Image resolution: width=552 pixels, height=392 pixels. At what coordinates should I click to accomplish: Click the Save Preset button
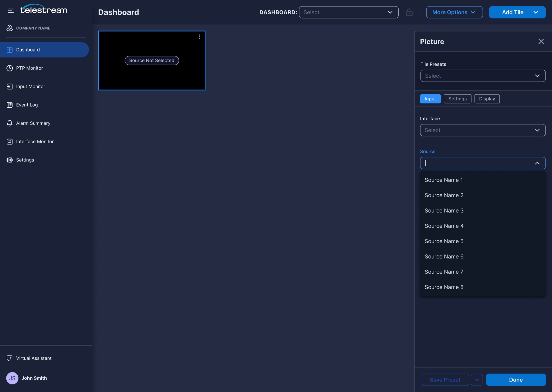coord(445,380)
